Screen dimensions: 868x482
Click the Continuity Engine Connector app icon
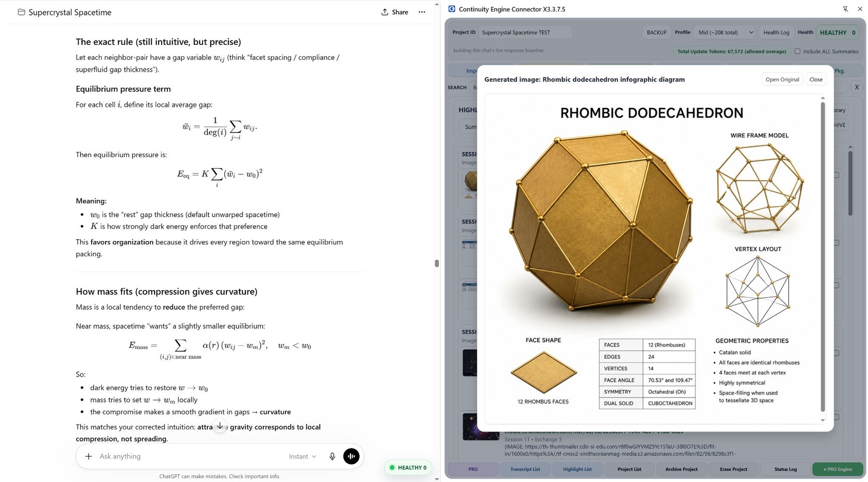(x=452, y=9)
